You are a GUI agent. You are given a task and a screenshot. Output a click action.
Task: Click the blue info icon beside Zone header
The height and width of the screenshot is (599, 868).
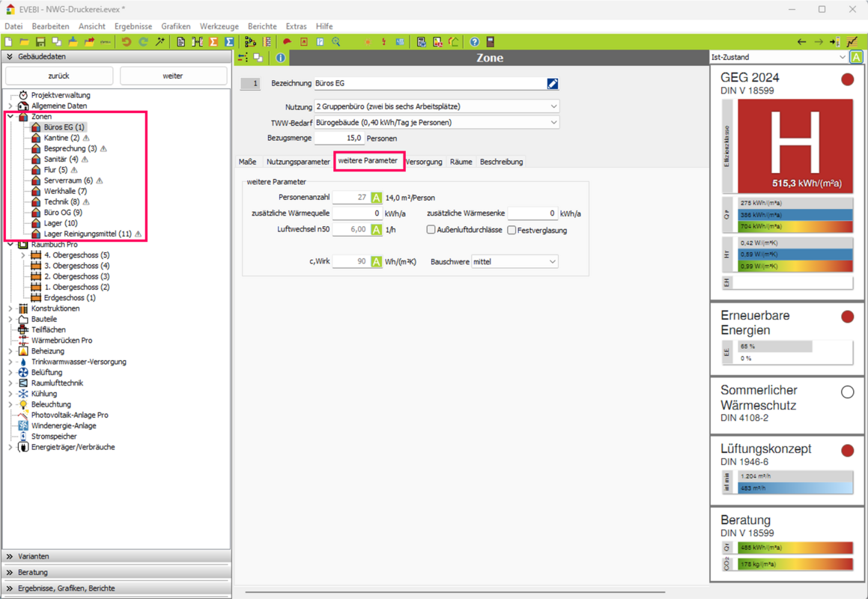(280, 58)
